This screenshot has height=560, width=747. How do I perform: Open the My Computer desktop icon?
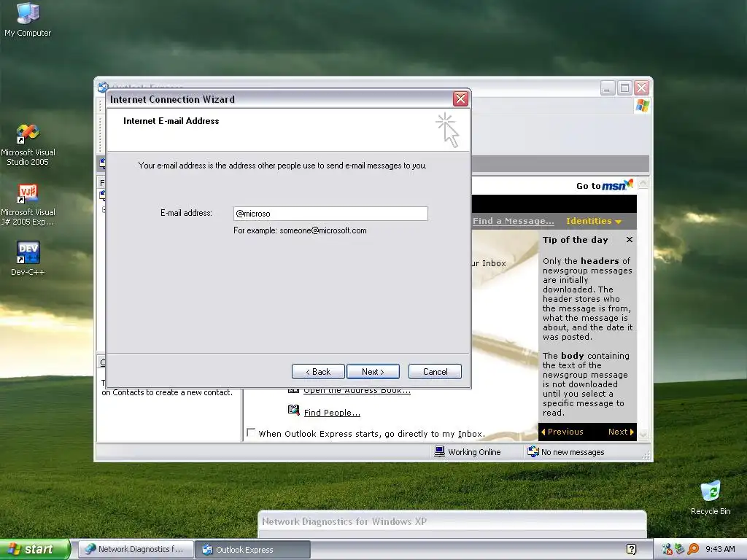point(28,20)
